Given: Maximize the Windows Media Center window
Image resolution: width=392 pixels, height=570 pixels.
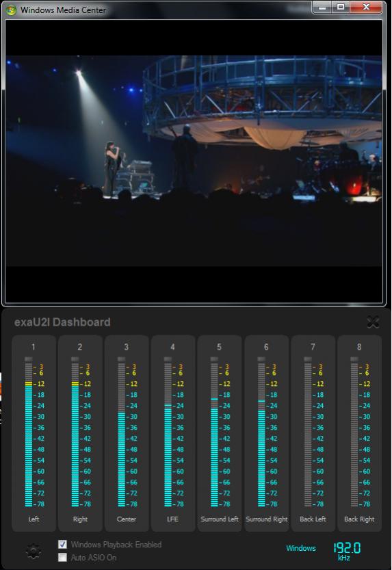Looking at the screenshot, I should coord(341,8).
